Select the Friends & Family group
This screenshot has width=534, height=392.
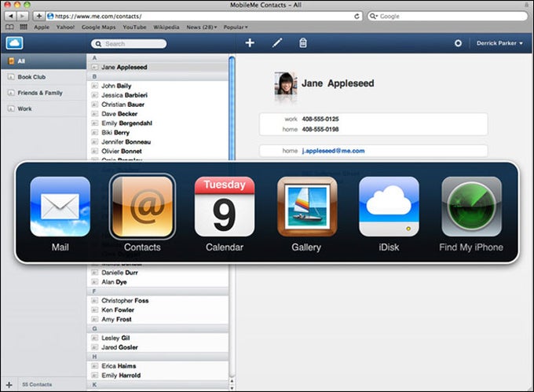[44, 93]
